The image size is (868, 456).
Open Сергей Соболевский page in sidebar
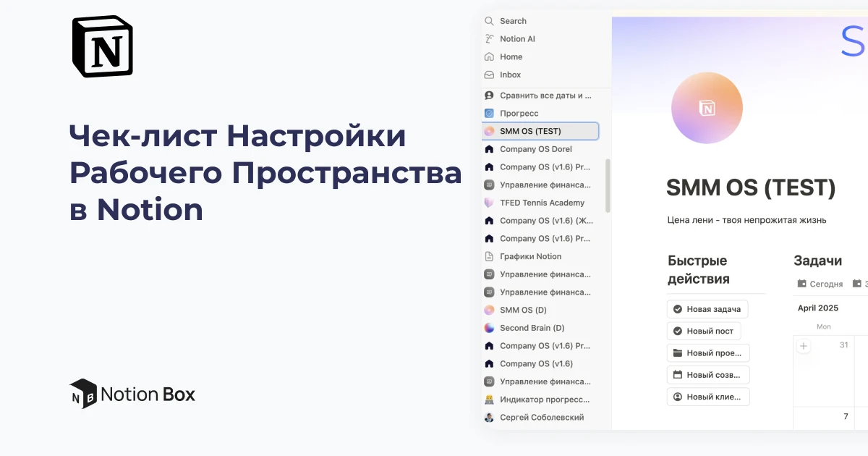[541, 417]
